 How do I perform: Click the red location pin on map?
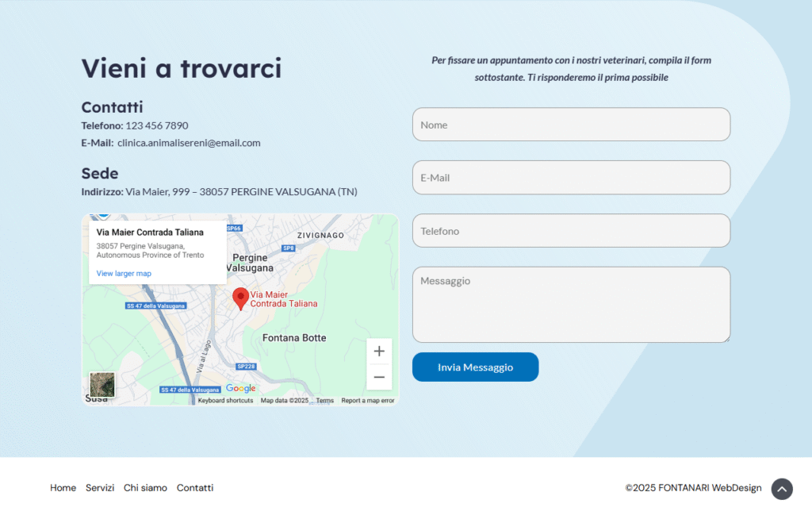(240, 298)
